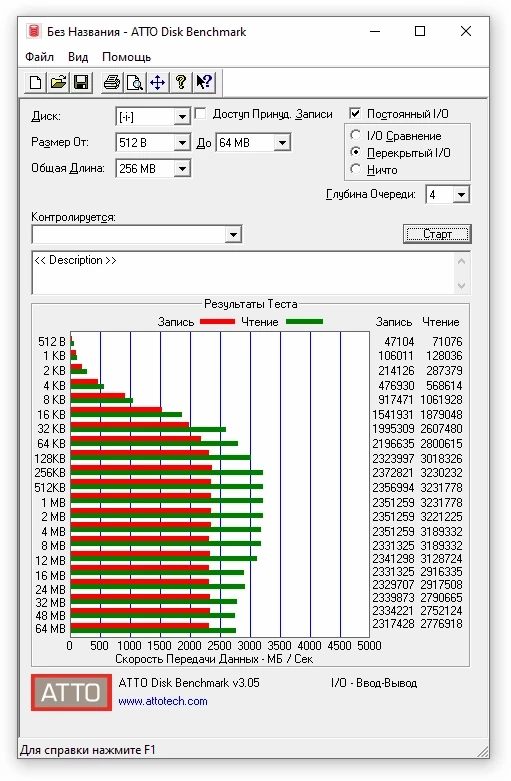Toggle the Постоянный I/O checkbox
Viewport: 511px width, 781px height.
355,114
